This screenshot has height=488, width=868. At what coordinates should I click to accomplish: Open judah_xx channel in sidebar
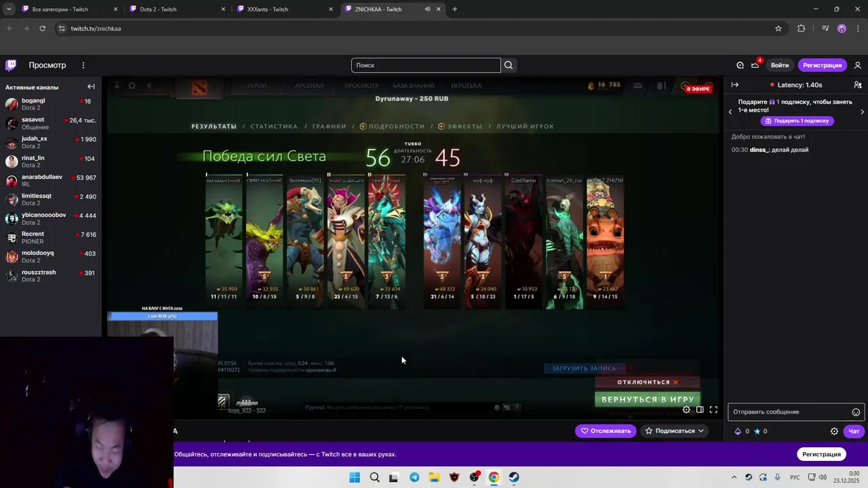pos(51,142)
